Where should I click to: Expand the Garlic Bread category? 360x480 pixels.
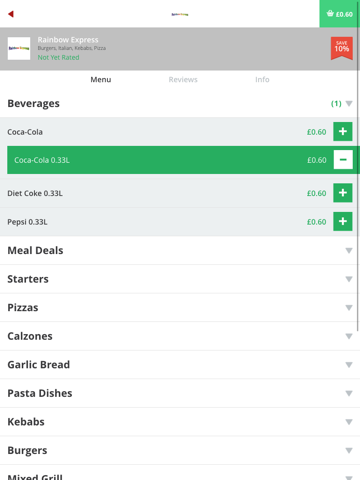click(x=180, y=365)
